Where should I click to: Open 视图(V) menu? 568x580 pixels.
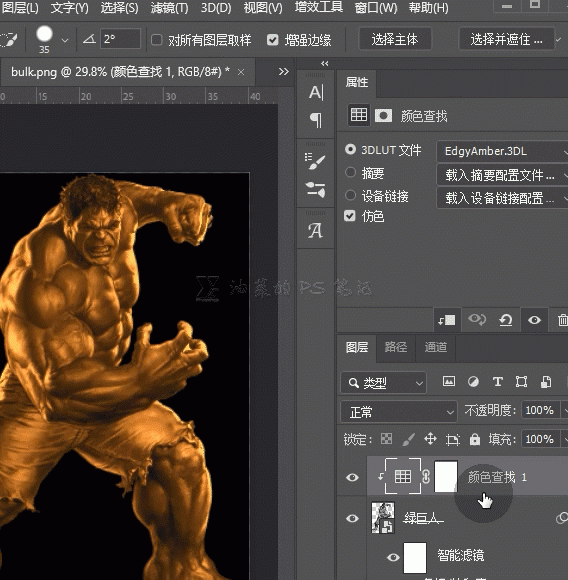[263, 7]
